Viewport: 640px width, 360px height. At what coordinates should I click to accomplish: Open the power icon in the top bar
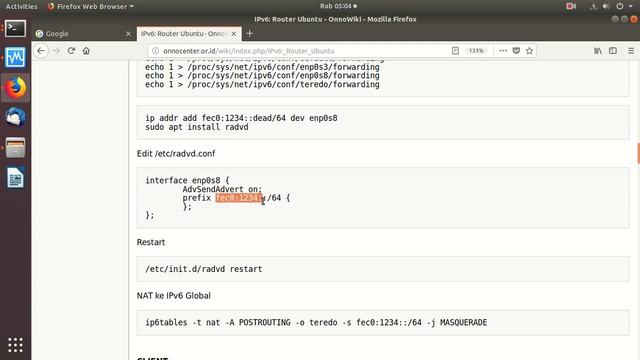620,6
